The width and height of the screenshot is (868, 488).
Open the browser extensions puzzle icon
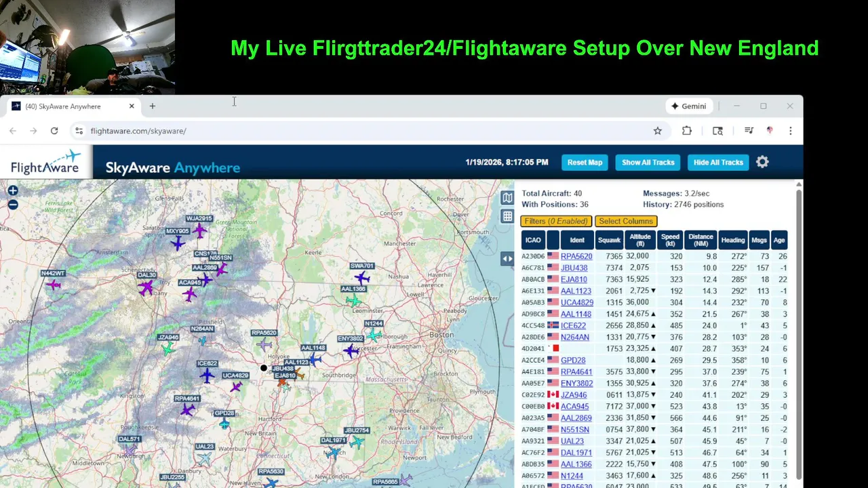point(687,131)
